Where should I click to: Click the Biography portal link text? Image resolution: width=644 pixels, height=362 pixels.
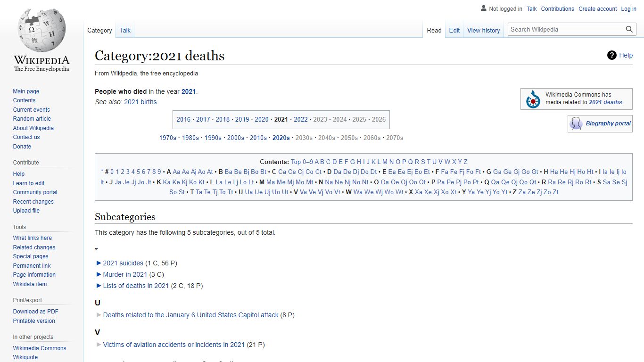point(608,123)
